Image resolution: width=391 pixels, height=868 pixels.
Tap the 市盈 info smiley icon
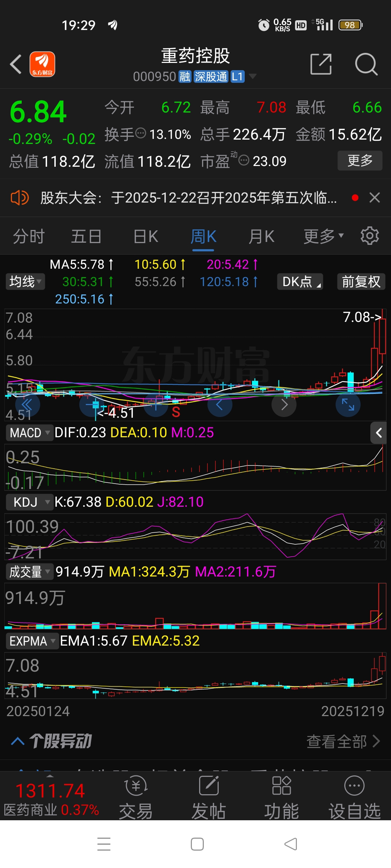pos(244,160)
